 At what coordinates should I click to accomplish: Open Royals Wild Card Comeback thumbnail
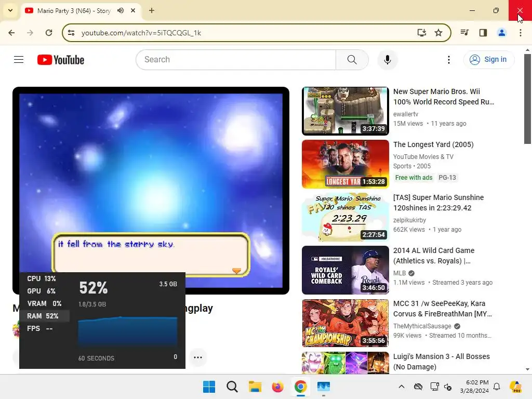[x=345, y=270]
